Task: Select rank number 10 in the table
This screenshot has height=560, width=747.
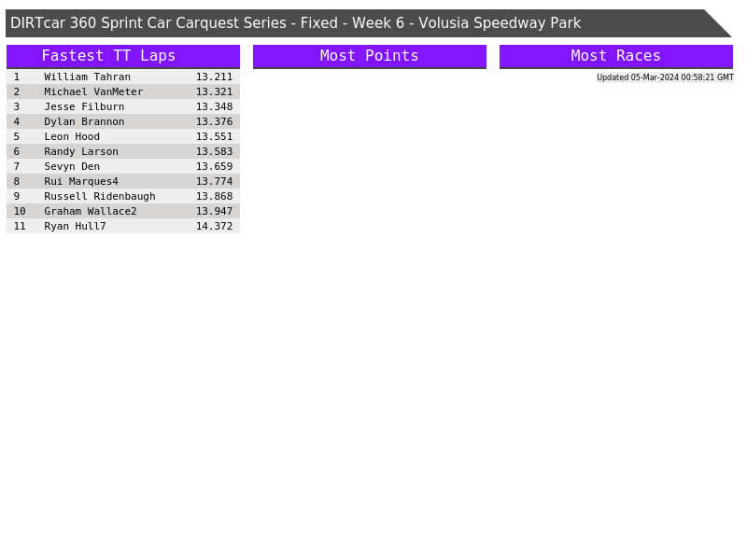Action: click(20, 211)
